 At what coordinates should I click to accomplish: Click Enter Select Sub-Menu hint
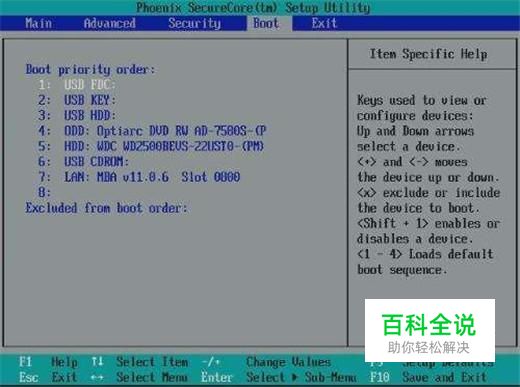(279, 377)
